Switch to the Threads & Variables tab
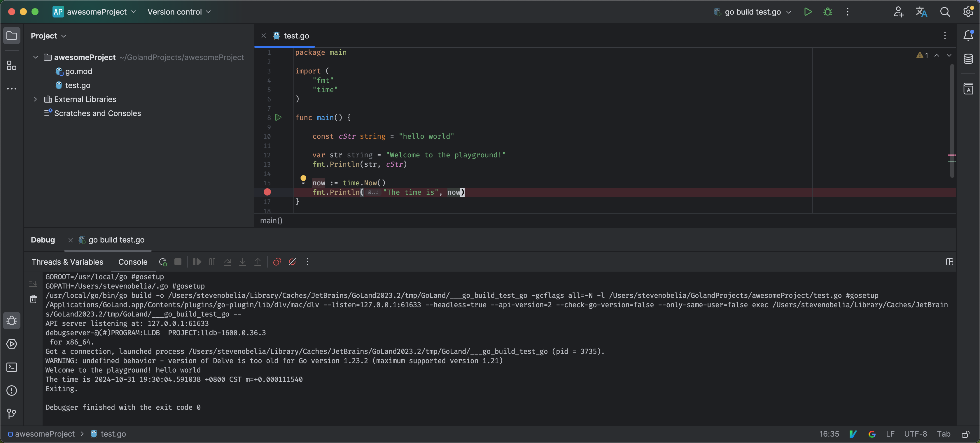This screenshot has height=443, width=980. 67,262
